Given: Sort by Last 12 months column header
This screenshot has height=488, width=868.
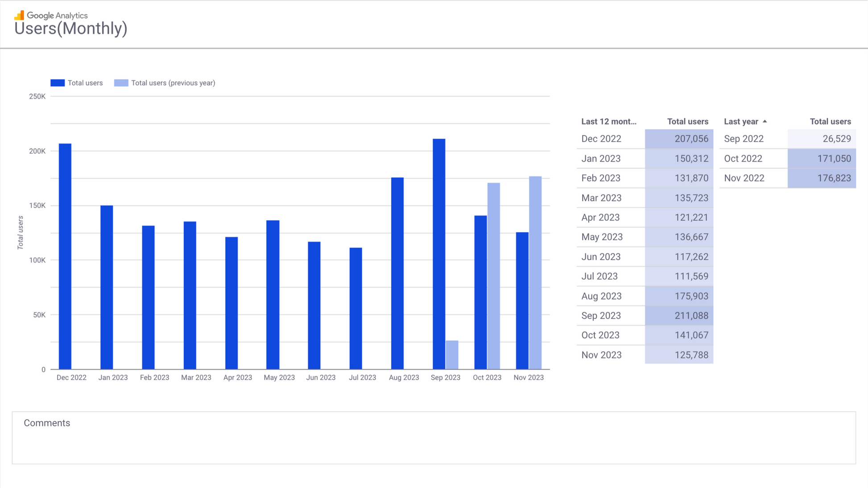Looking at the screenshot, I should pos(608,121).
